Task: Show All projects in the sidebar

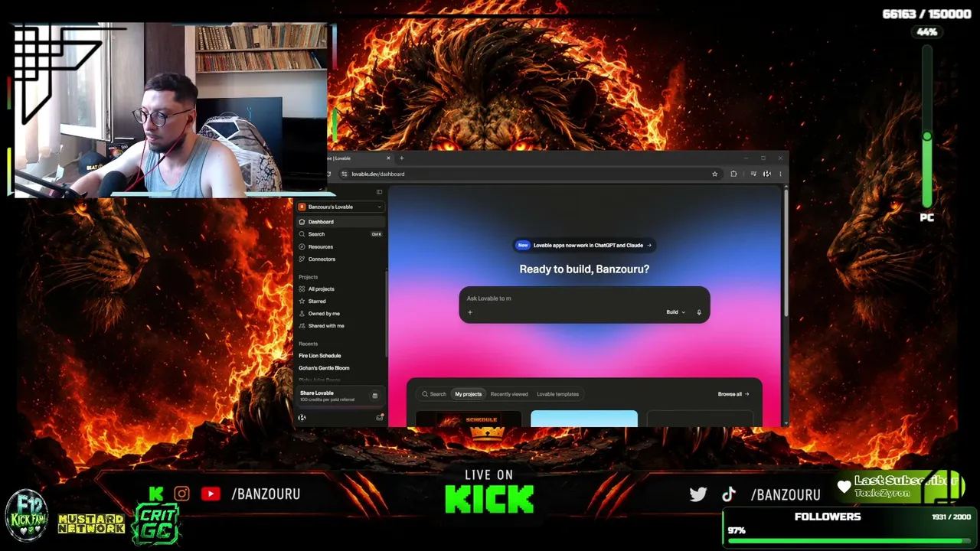Action: (340, 289)
